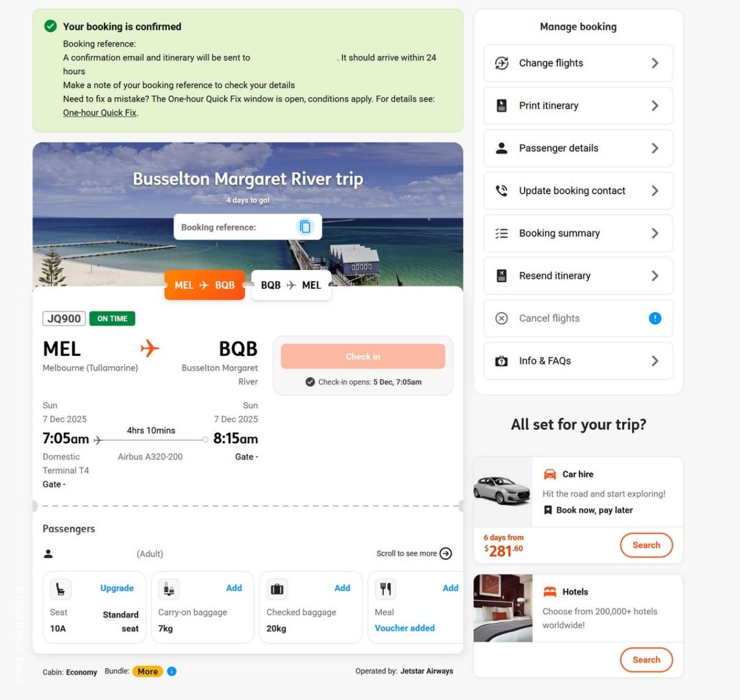
Task: Click the meal cutlery icon
Action: click(385, 589)
